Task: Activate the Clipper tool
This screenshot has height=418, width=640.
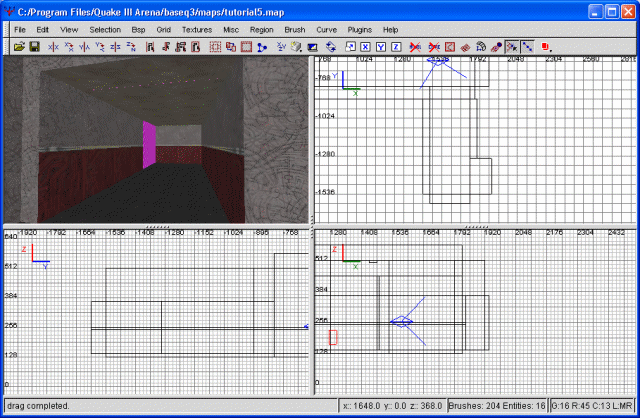Action: (262, 47)
